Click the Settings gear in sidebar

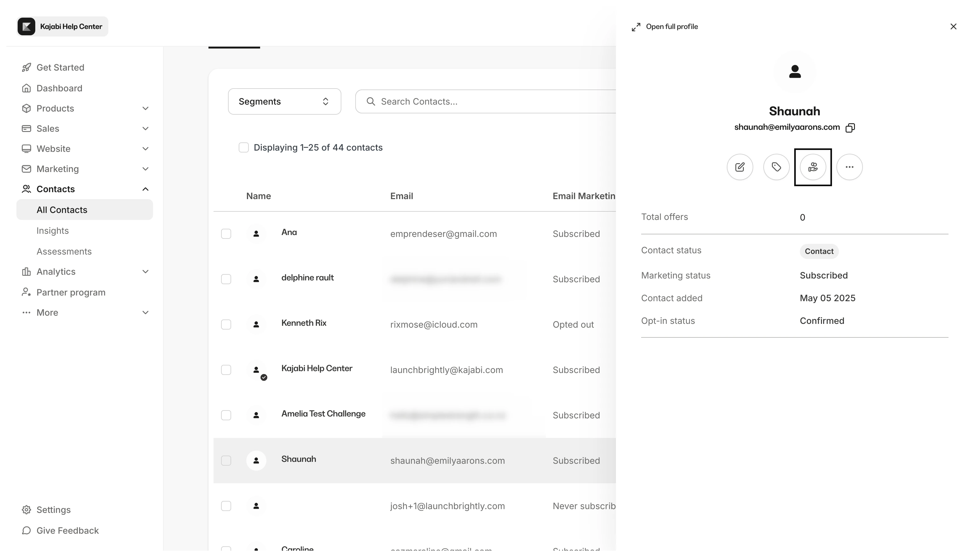(26, 509)
